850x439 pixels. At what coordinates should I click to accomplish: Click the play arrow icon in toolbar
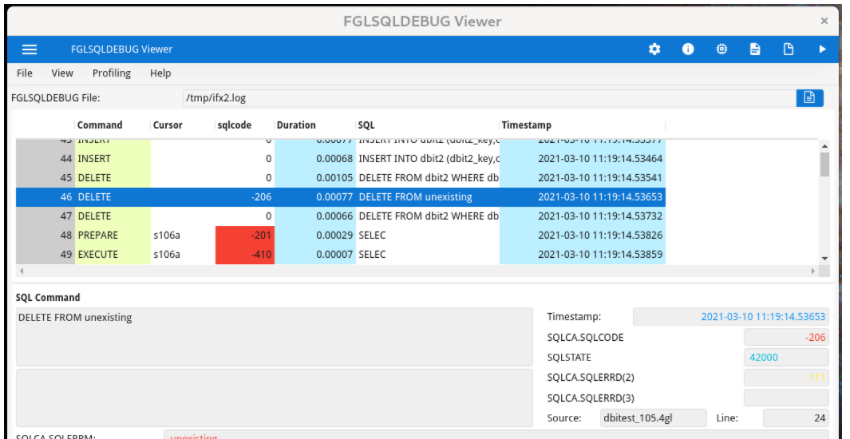pyautogui.click(x=822, y=49)
